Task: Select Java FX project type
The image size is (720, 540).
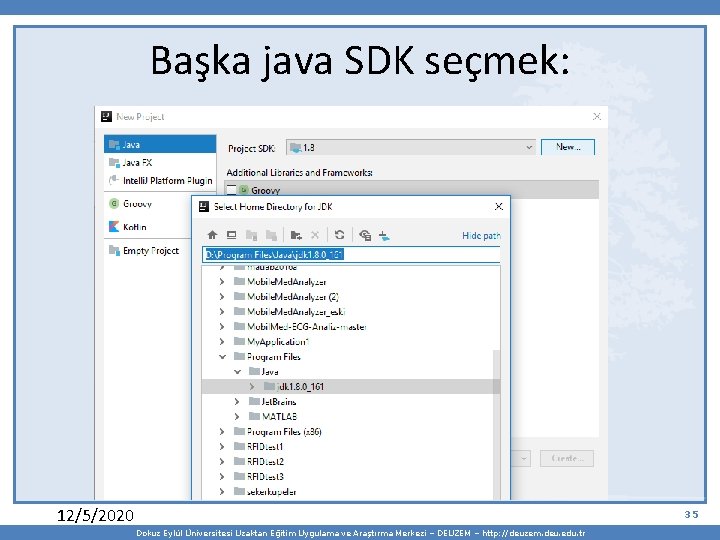Action: click(160, 163)
